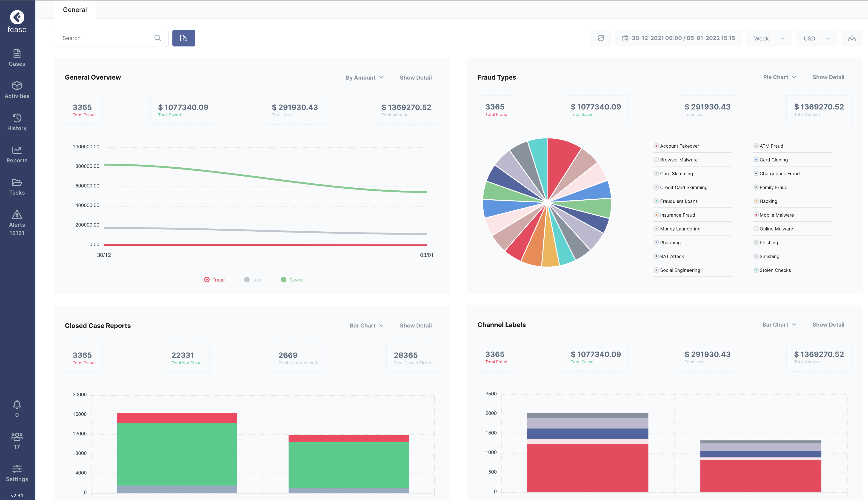The image size is (868, 500).
Task: Click '2669 Total Undetermined' card
Action: (x=298, y=358)
